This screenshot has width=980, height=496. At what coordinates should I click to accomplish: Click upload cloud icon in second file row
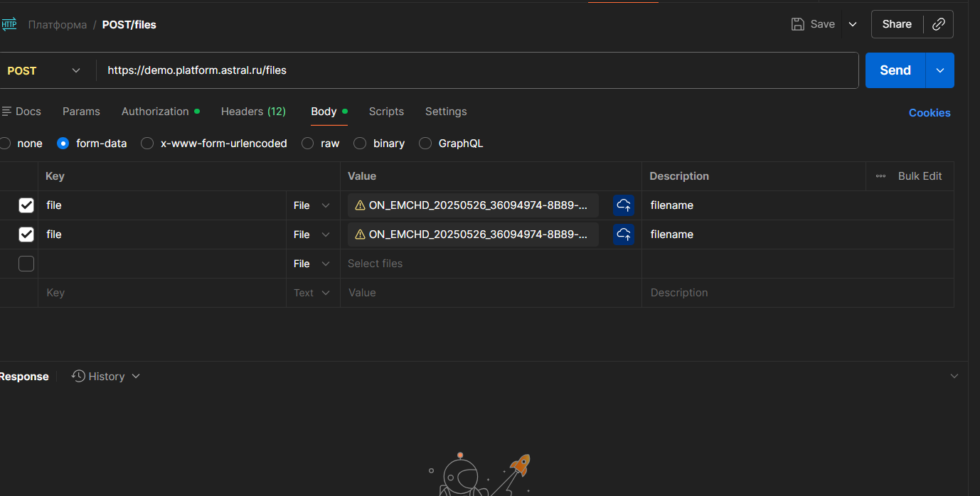coord(624,234)
